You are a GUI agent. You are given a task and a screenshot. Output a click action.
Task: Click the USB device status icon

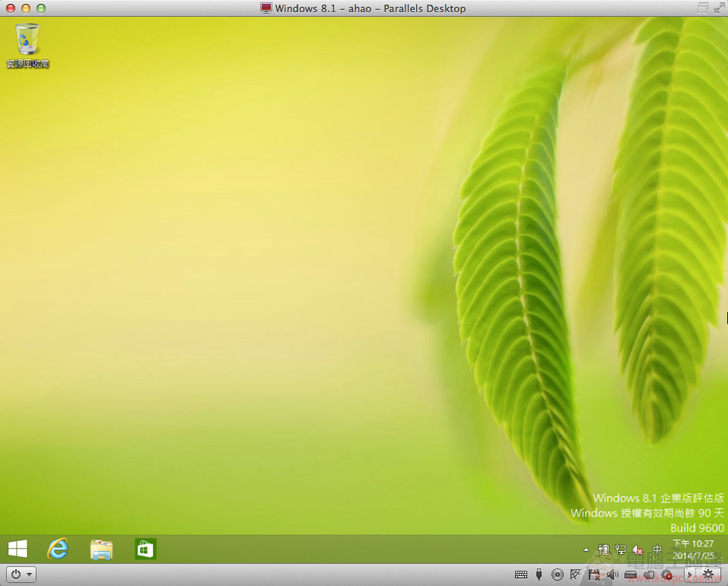tap(539, 575)
